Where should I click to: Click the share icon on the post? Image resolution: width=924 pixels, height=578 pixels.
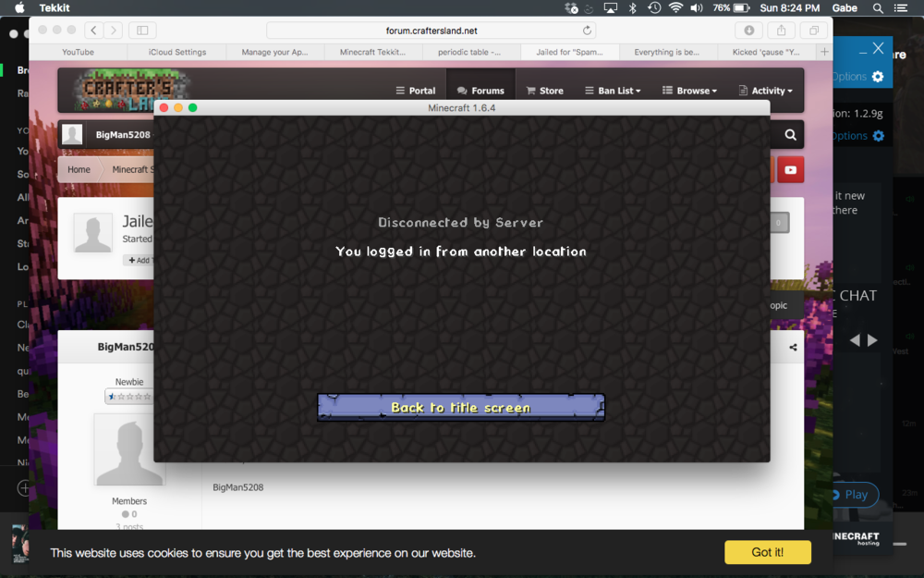pos(793,348)
